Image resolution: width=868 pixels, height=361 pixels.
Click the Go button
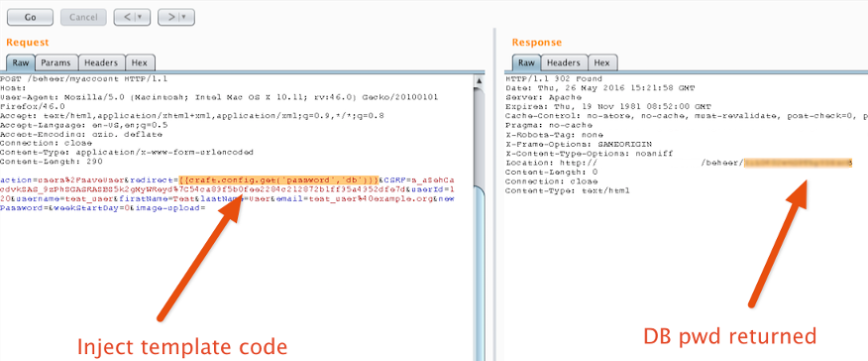pyautogui.click(x=30, y=17)
